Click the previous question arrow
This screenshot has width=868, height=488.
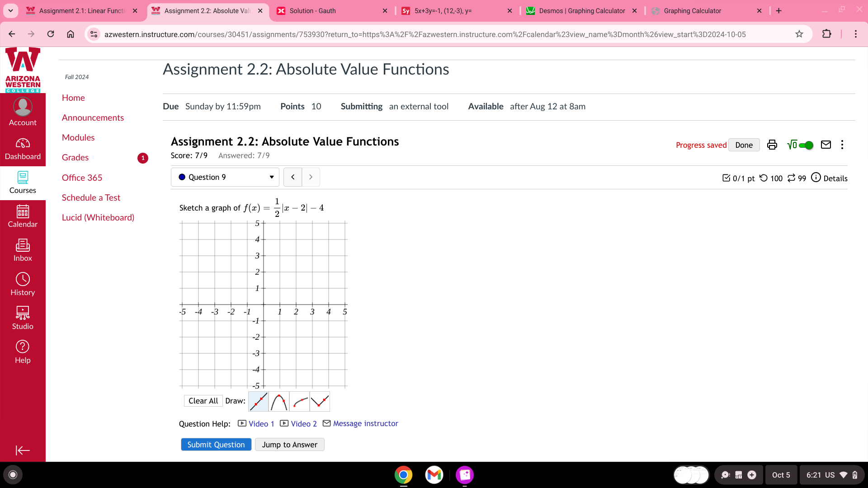292,176
